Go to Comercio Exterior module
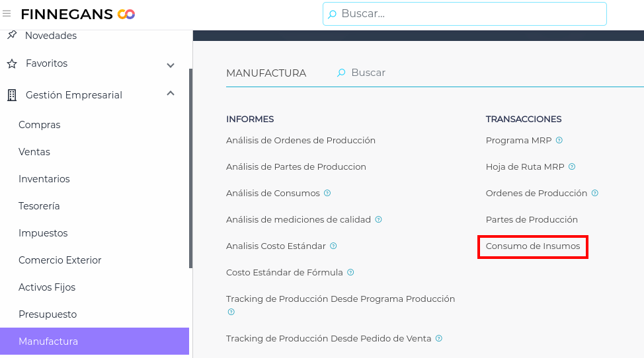The height and width of the screenshot is (358, 644). (x=60, y=260)
